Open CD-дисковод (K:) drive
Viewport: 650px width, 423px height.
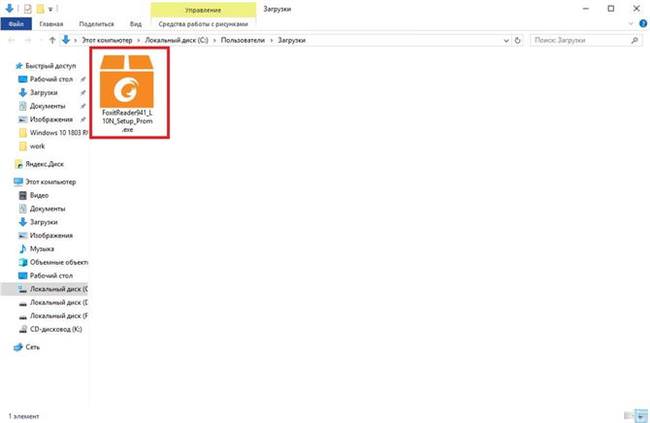click(x=56, y=329)
